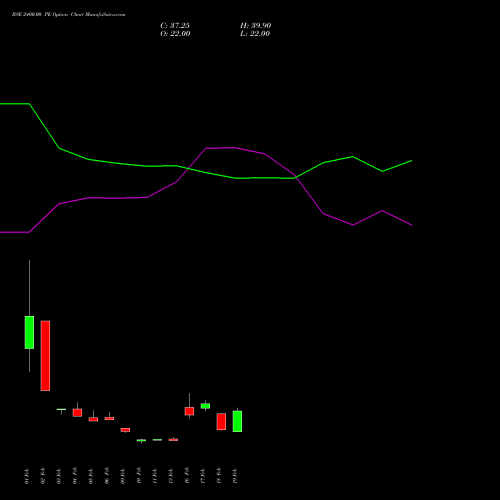Select the last green candle for 19 Feb
The image size is (500, 500).
(x=237, y=421)
